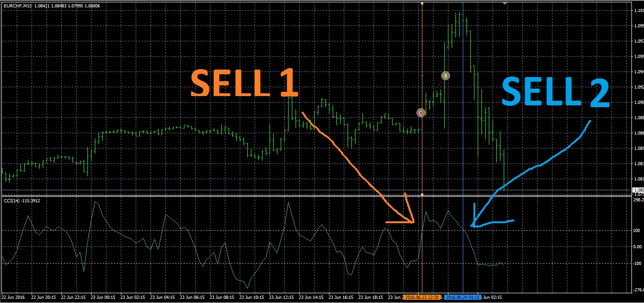This screenshot has height=303, width=644.
Task: Click the current price label 1.080
Action: pyautogui.click(x=638, y=190)
